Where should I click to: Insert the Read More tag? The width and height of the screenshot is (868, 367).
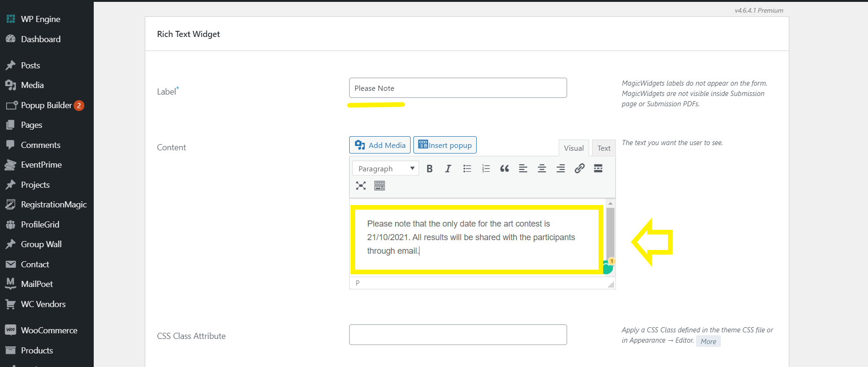(x=598, y=169)
